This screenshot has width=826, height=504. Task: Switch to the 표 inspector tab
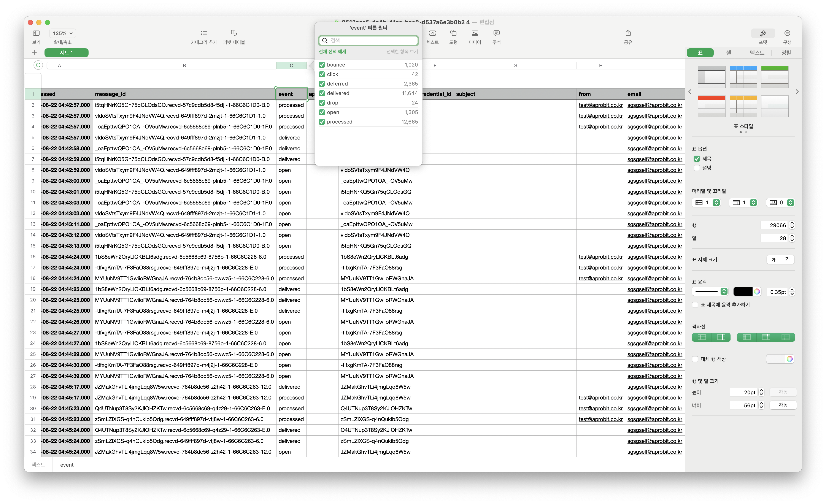pyautogui.click(x=700, y=53)
